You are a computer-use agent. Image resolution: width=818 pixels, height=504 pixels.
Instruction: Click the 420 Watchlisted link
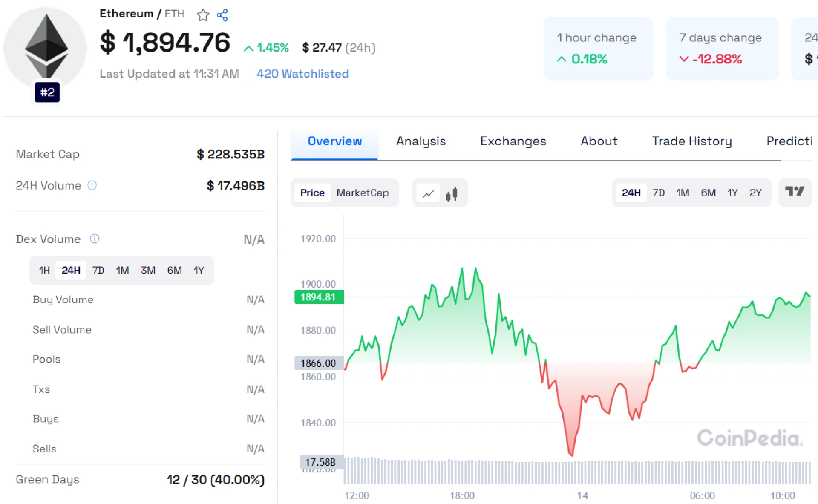click(302, 74)
